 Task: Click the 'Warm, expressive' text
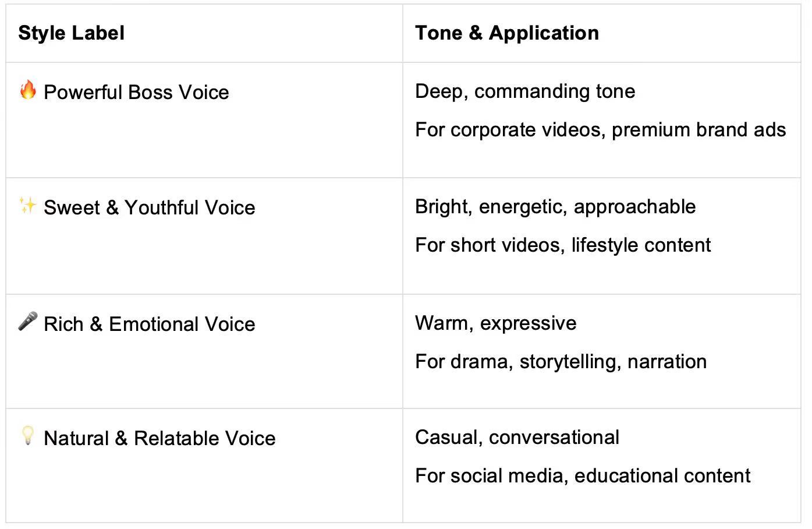pyautogui.click(x=495, y=323)
